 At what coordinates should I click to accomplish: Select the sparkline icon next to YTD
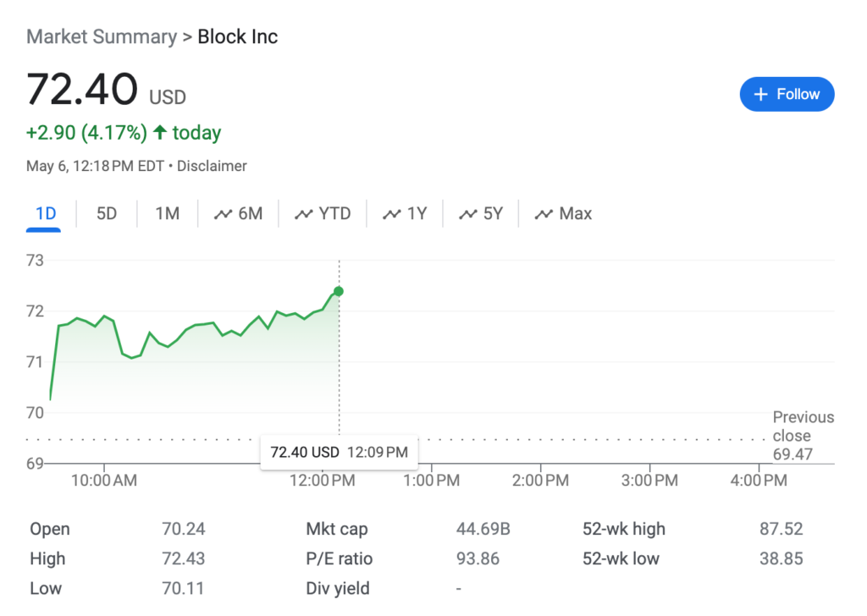click(303, 213)
